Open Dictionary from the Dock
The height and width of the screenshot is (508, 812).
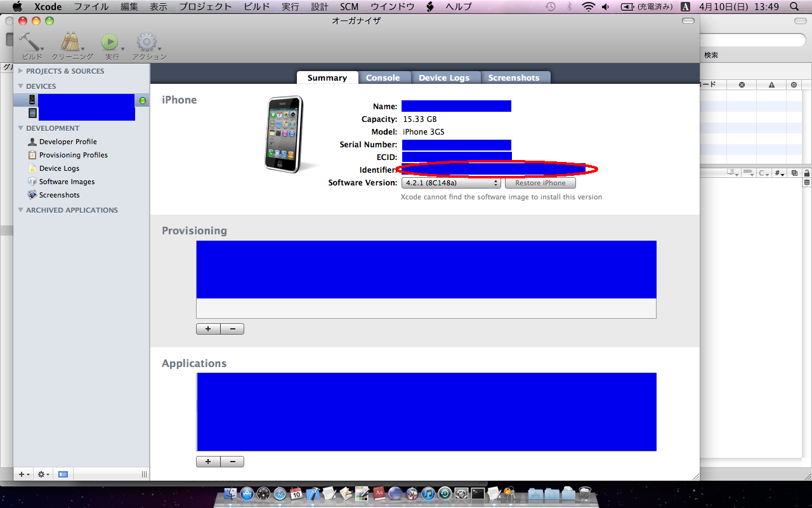tap(379, 493)
